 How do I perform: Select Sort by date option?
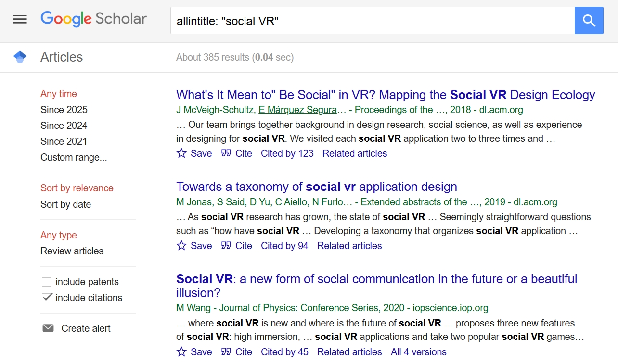tap(65, 204)
